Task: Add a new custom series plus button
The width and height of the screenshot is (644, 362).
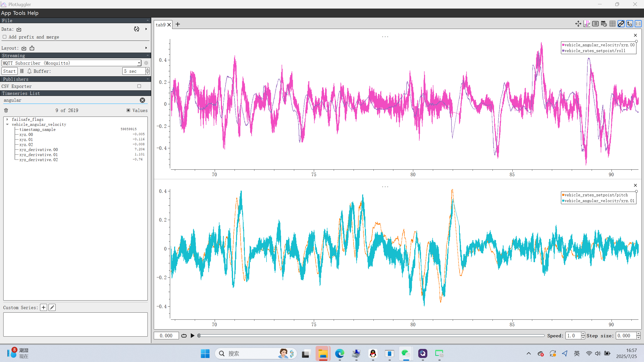Action: point(44,307)
